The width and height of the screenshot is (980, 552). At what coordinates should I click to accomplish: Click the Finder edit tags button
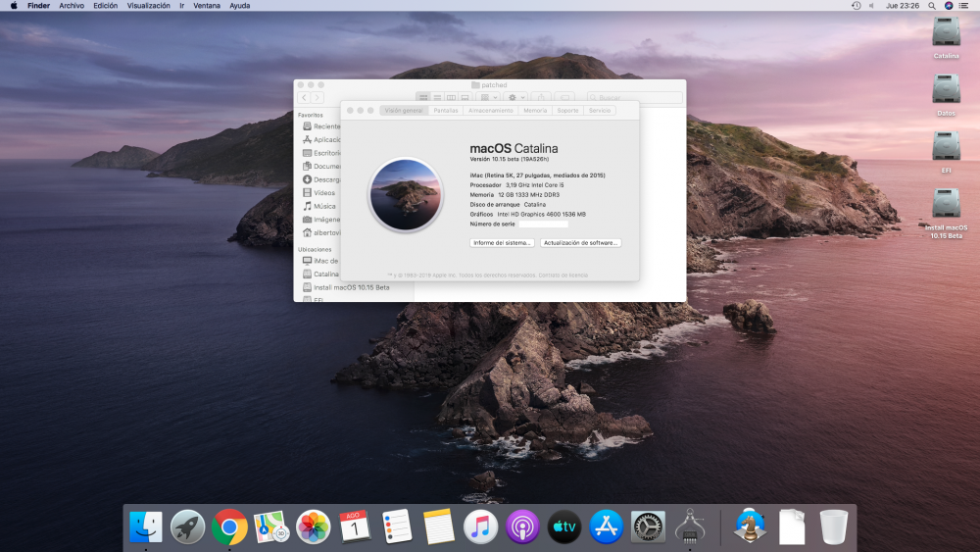(x=564, y=97)
